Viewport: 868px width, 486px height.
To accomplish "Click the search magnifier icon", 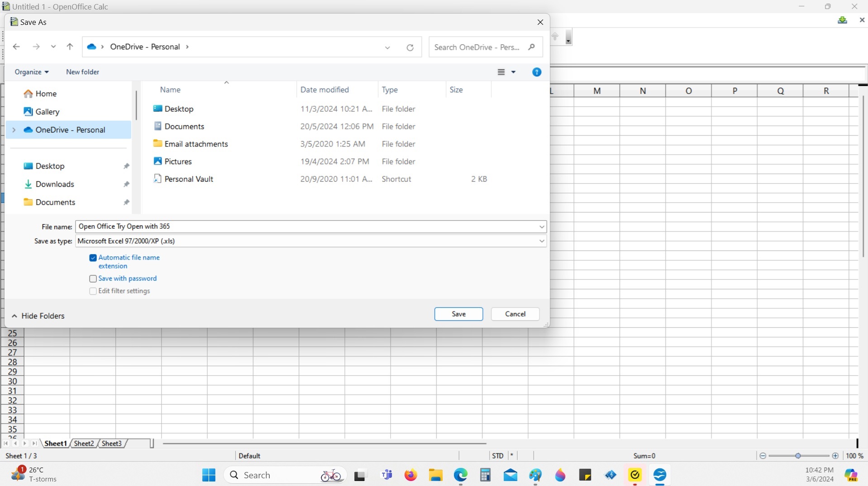I will 532,47.
